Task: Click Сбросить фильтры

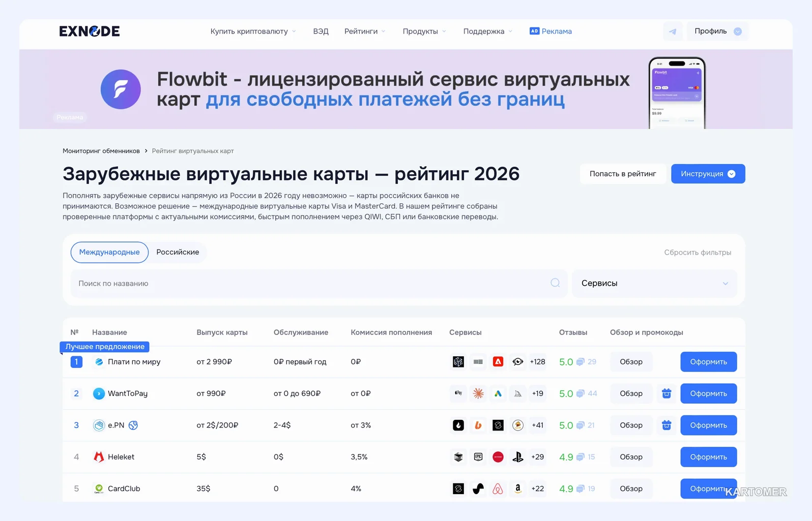Action: pyautogui.click(x=698, y=253)
